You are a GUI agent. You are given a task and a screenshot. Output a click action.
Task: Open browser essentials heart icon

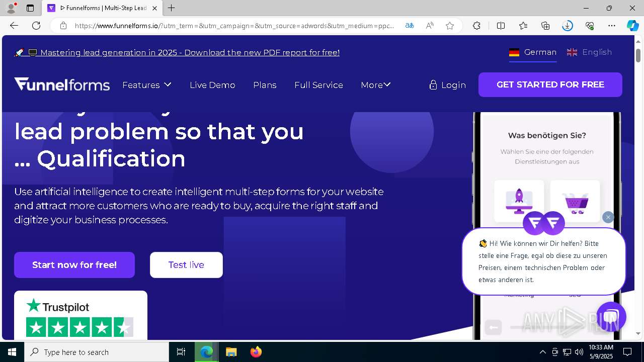pos(590,26)
